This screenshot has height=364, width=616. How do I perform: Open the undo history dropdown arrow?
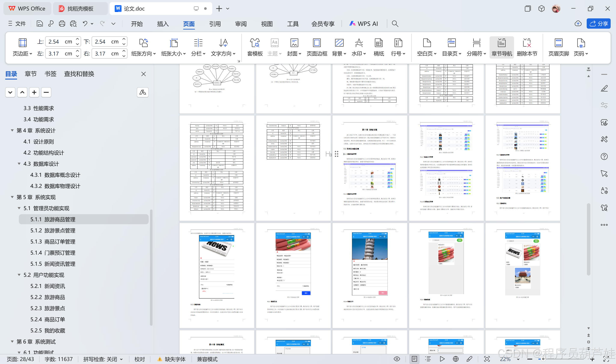pos(92,24)
